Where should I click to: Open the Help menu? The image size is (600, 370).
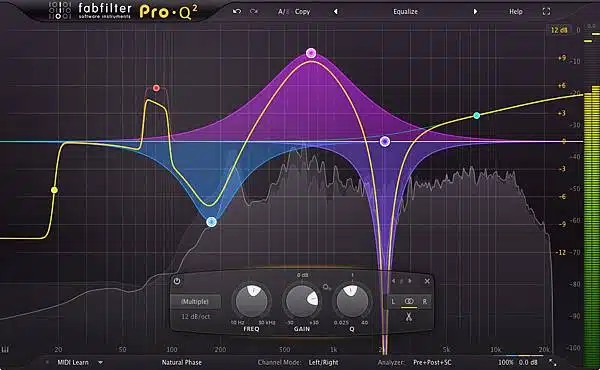click(x=515, y=11)
